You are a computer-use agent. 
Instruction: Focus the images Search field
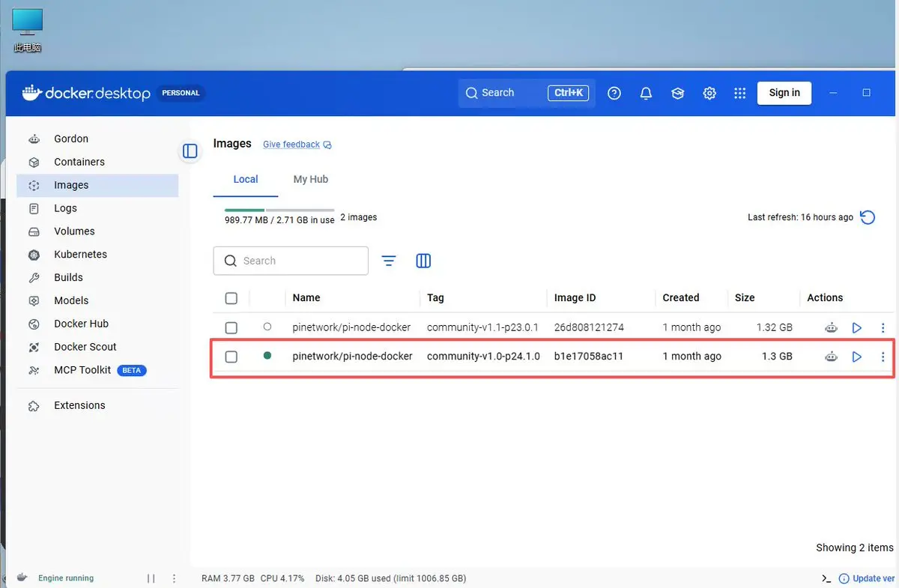[x=291, y=261]
